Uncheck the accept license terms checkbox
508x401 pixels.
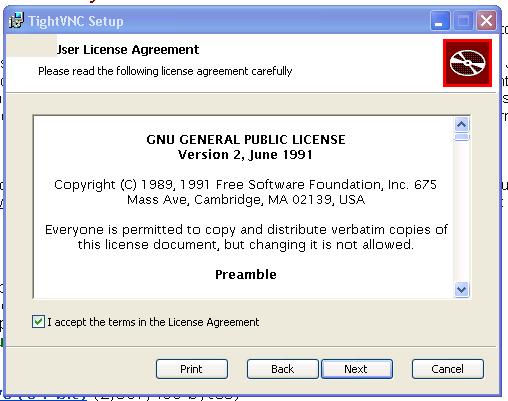click(x=38, y=322)
